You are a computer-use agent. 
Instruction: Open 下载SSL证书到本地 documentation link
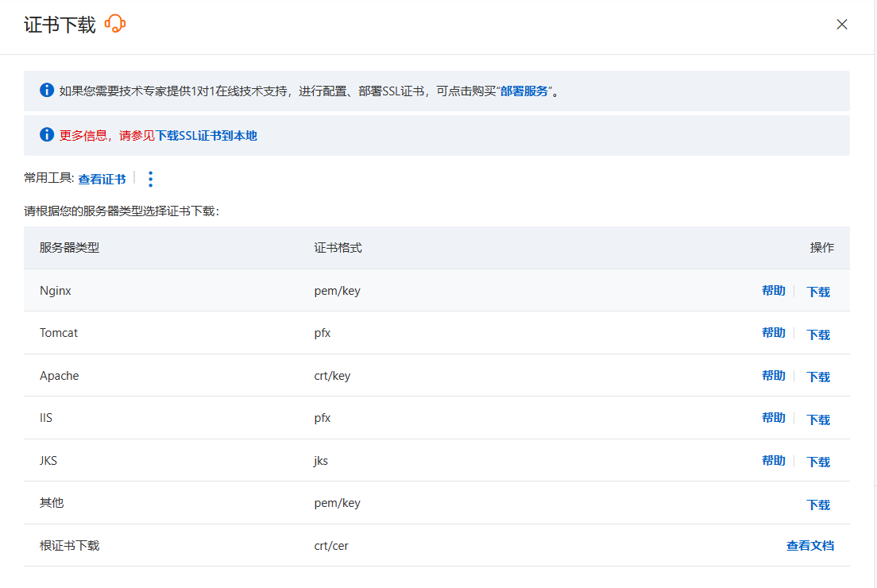(207, 135)
